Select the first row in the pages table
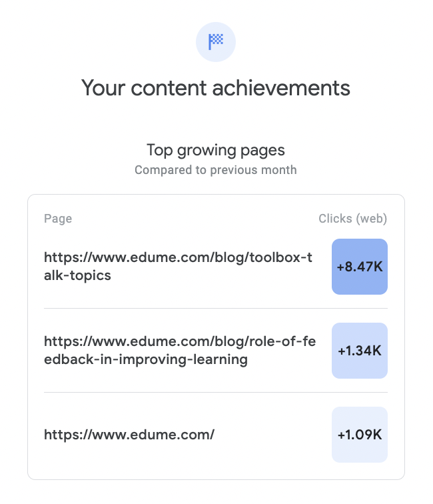433x504 pixels. (x=216, y=267)
